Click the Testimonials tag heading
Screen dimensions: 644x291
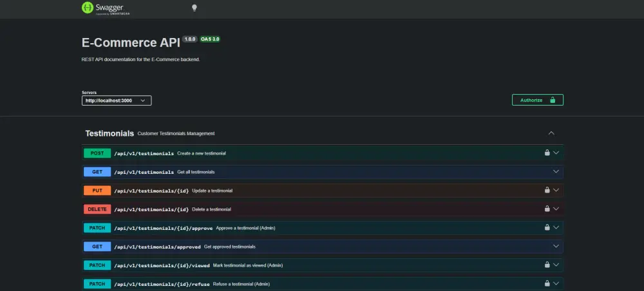click(x=109, y=133)
